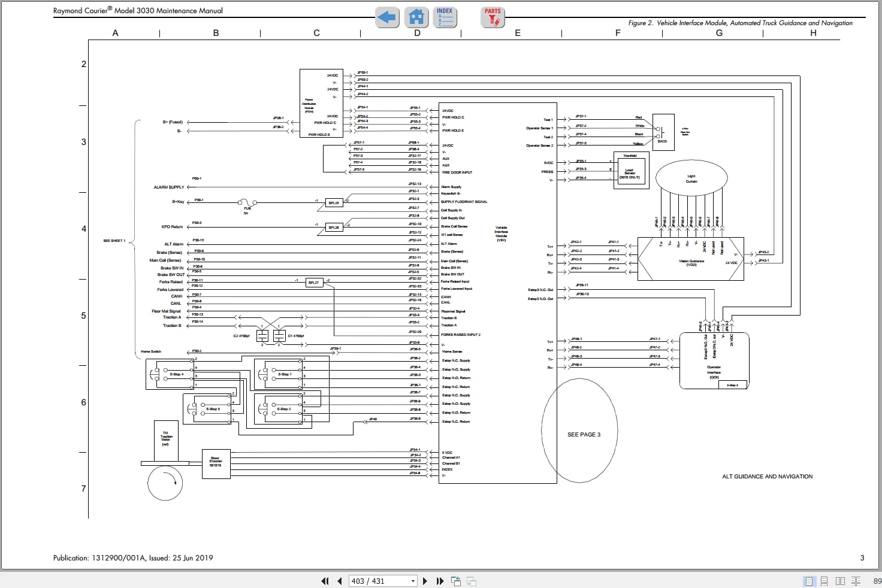Click the blue back arrow button

click(x=387, y=17)
